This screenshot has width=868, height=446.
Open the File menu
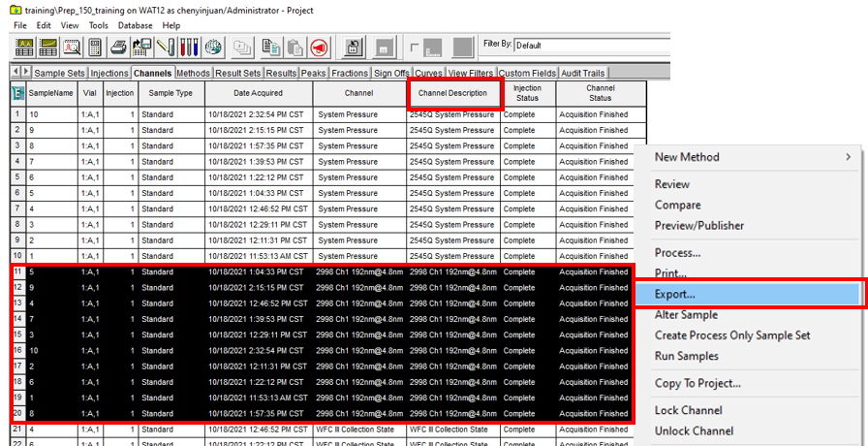[x=20, y=25]
